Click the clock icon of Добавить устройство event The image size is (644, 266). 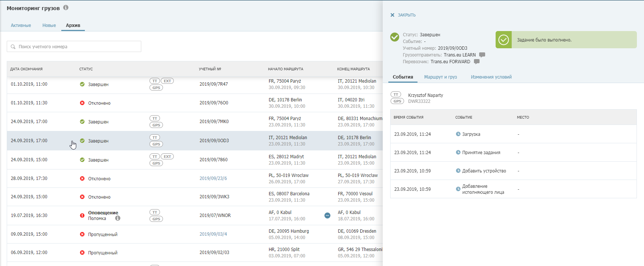[458, 171]
